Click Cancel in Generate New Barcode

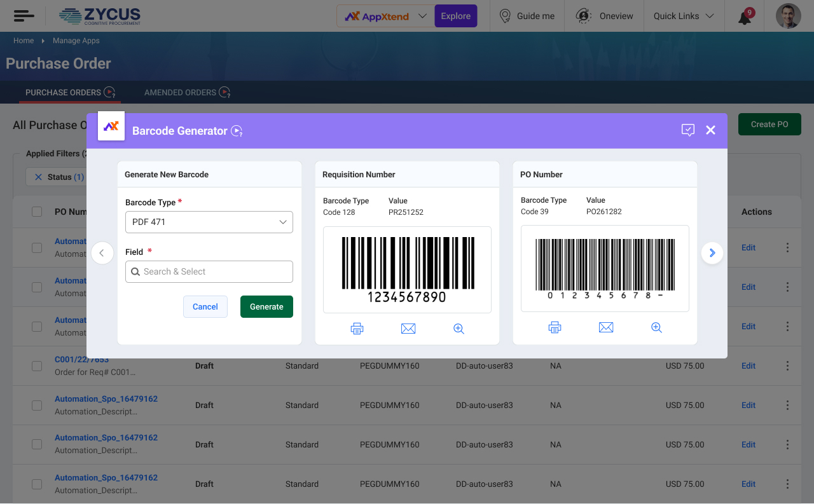click(x=205, y=306)
